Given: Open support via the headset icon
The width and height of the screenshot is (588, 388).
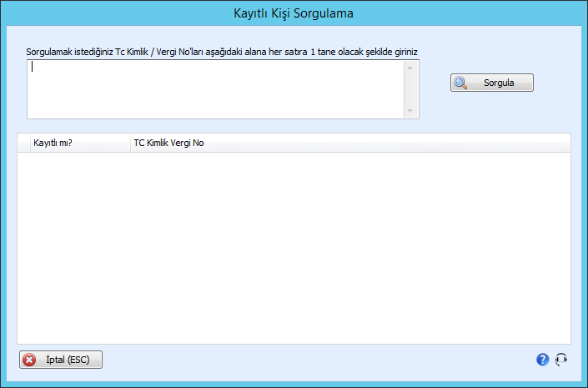Looking at the screenshot, I should [x=561, y=360].
